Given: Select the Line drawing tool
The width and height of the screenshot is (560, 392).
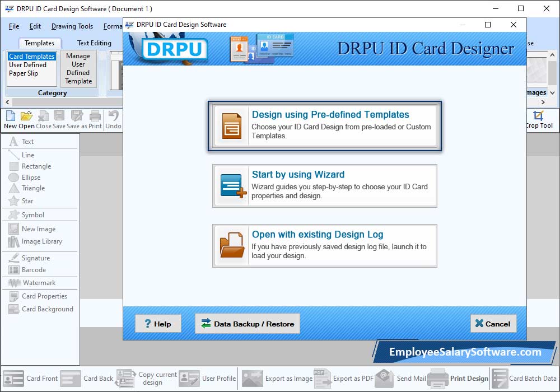Looking at the screenshot, I should pos(22,155).
